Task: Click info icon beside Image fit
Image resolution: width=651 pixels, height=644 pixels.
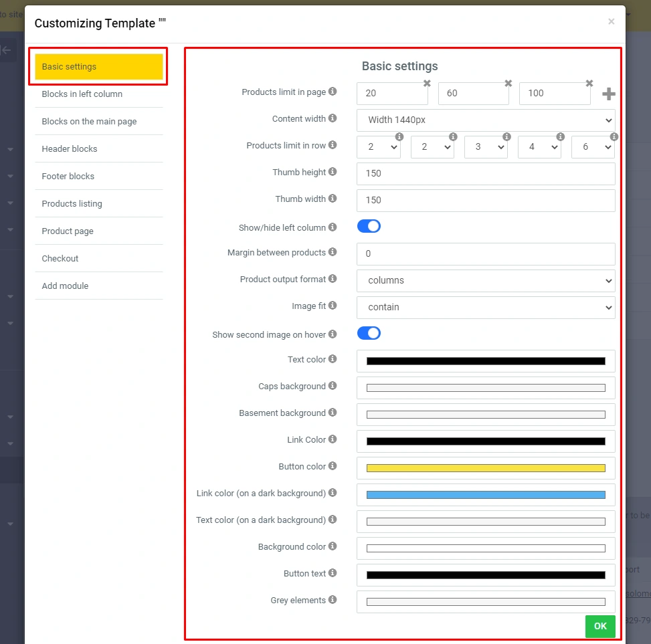Action: pos(333,306)
